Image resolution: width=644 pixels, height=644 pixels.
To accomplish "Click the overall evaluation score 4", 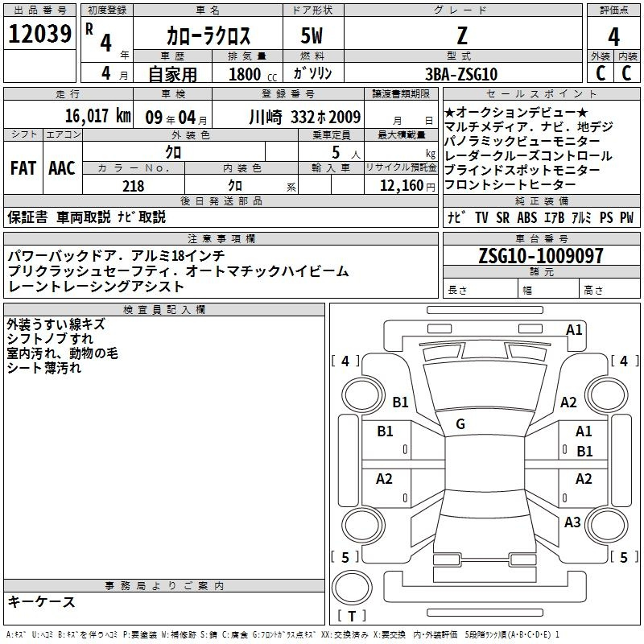I will [x=613, y=37].
